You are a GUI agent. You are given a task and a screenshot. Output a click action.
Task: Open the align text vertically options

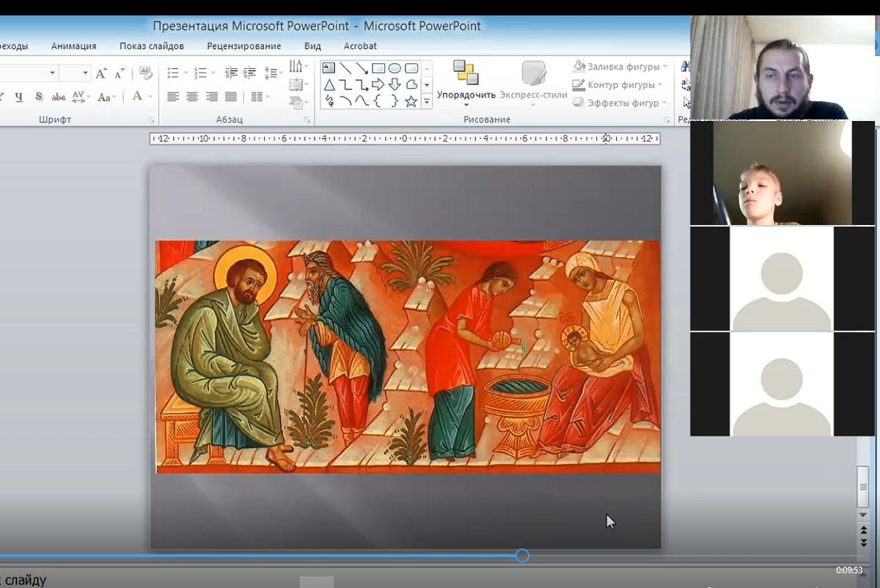click(x=297, y=85)
